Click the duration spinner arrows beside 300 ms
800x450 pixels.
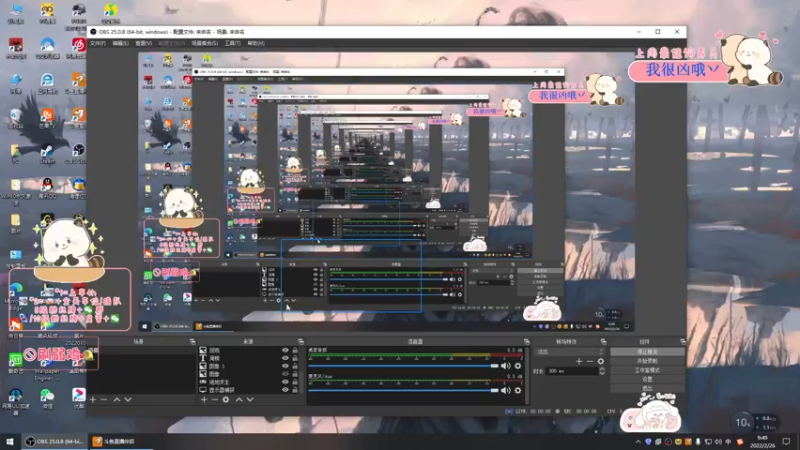[x=602, y=371]
